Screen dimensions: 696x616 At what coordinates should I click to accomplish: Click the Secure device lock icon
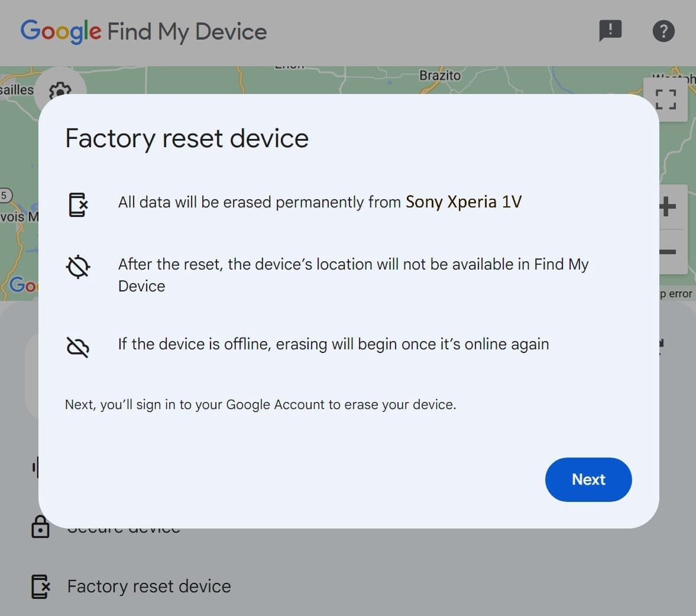click(x=40, y=526)
